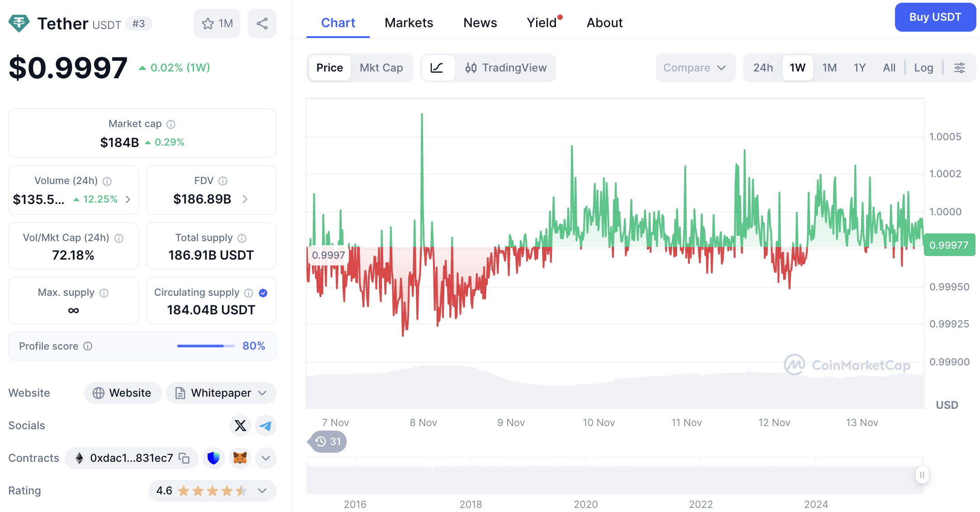980x512 pixels.
Task: Add contract to MetaMask via fox icon
Action: [240, 458]
